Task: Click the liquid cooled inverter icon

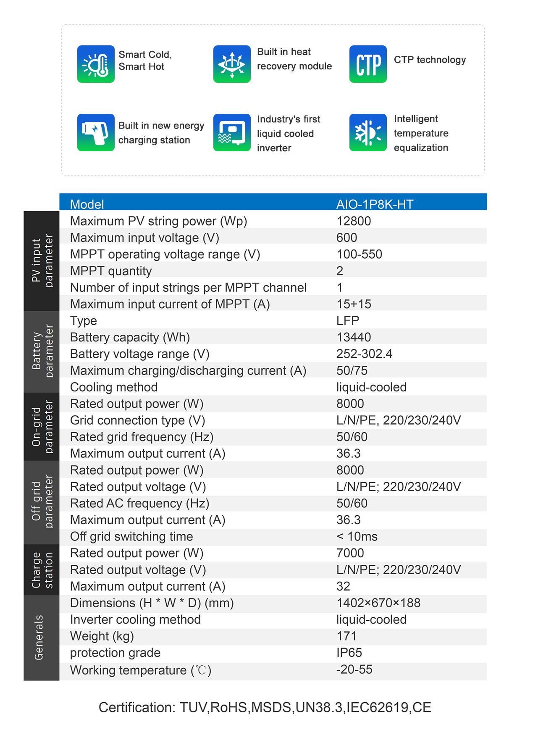Action: pos(232,132)
